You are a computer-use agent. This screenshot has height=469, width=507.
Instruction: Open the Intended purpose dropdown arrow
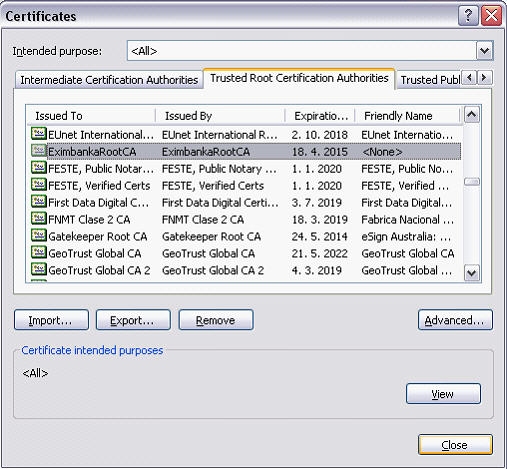pyautogui.click(x=484, y=51)
